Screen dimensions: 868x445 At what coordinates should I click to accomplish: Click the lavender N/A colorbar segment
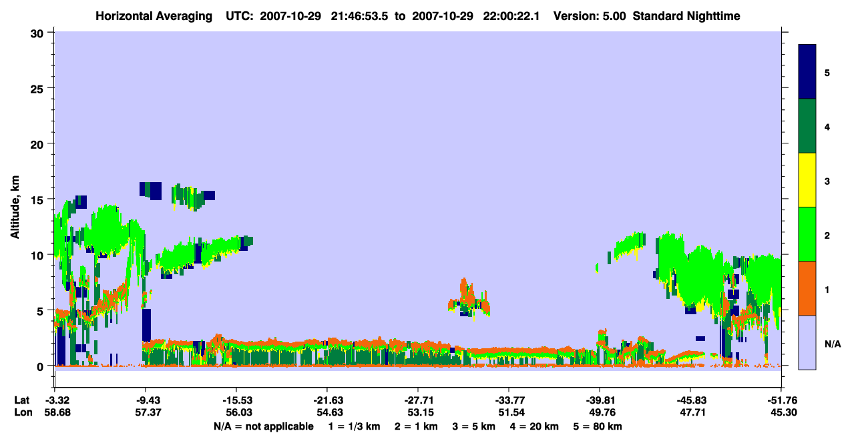click(807, 342)
